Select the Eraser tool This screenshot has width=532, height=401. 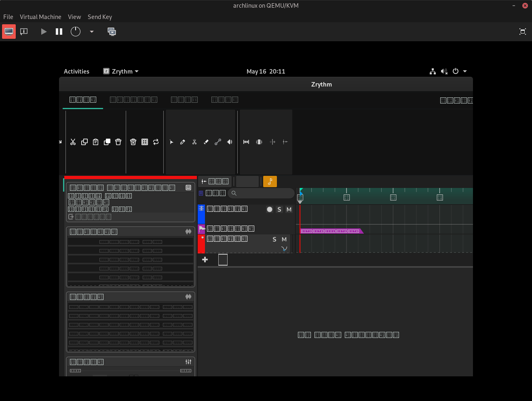click(206, 142)
